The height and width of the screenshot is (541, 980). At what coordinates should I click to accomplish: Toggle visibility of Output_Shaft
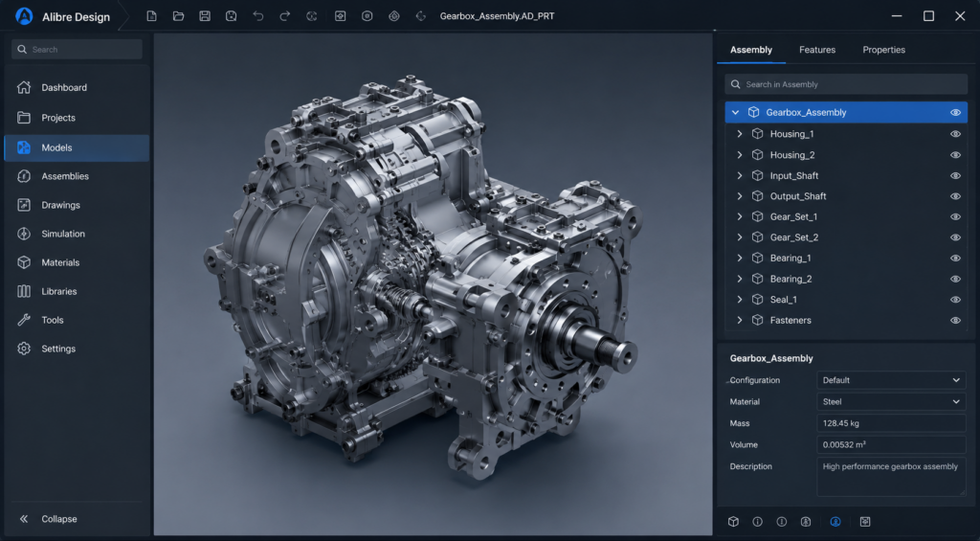(955, 196)
